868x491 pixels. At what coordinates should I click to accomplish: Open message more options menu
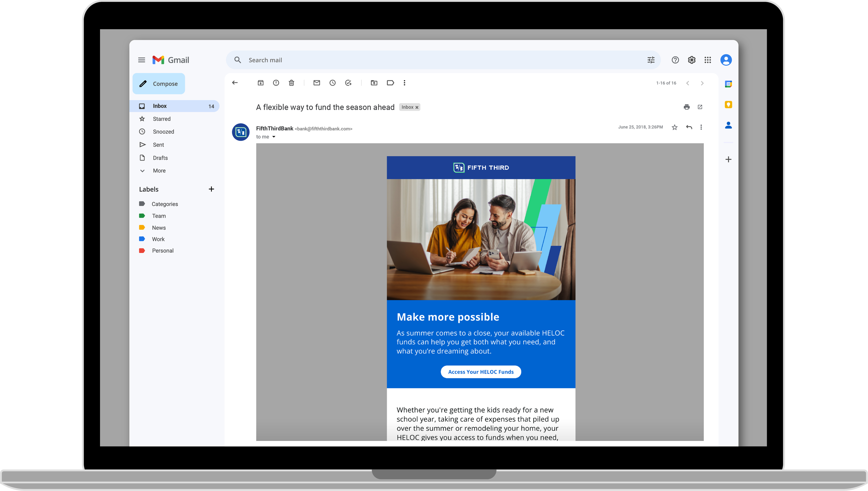pyautogui.click(x=701, y=127)
